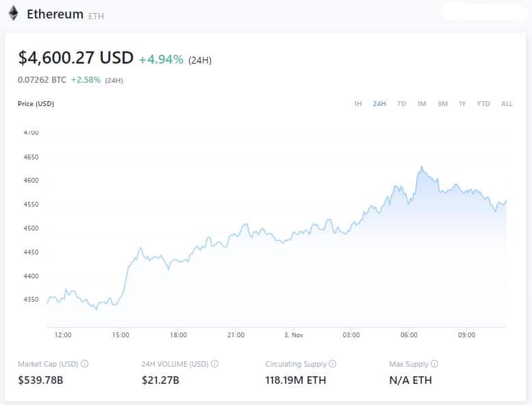This screenshot has height=405, width=532.
Task: Switch chart range to 1Y
Action: 462,104
